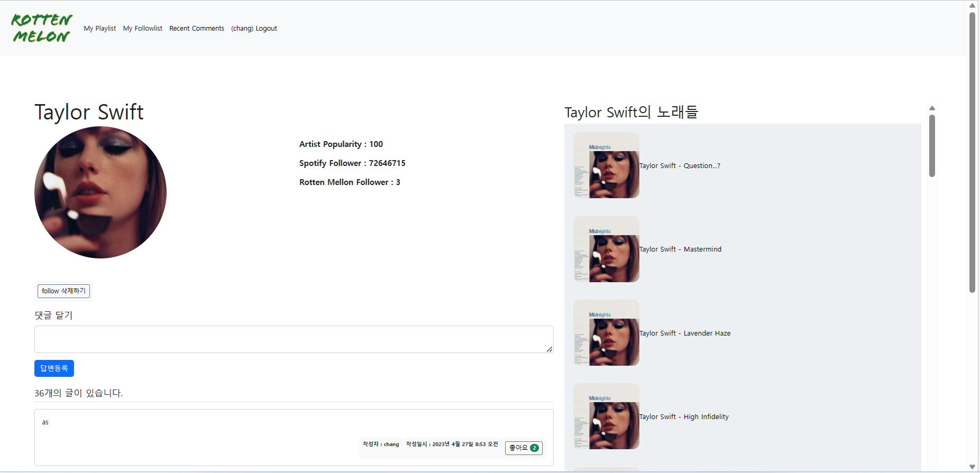Image resolution: width=980 pixels, height=473 pixels.
Task: Open the Mastermind album cover
Action: (x=606, y=249)
